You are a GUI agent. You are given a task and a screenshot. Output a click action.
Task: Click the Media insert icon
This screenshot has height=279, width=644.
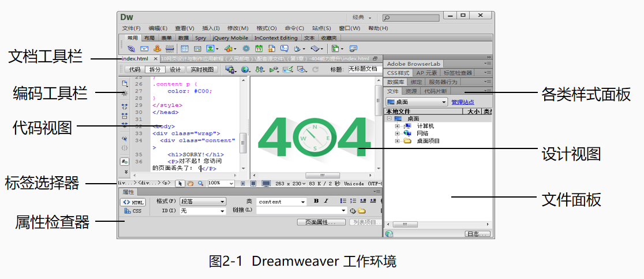(230, 49)
